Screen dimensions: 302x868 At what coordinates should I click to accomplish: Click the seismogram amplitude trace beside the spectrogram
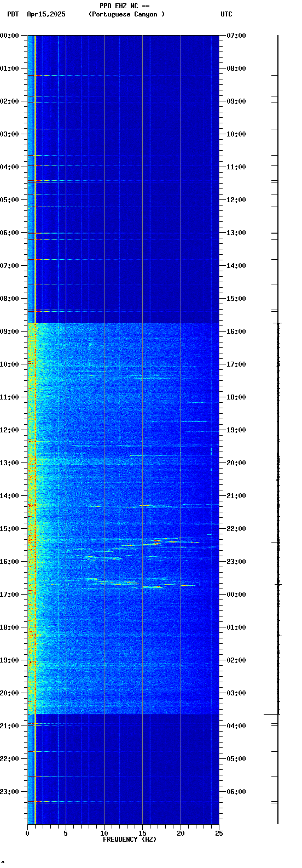point(278,430)
